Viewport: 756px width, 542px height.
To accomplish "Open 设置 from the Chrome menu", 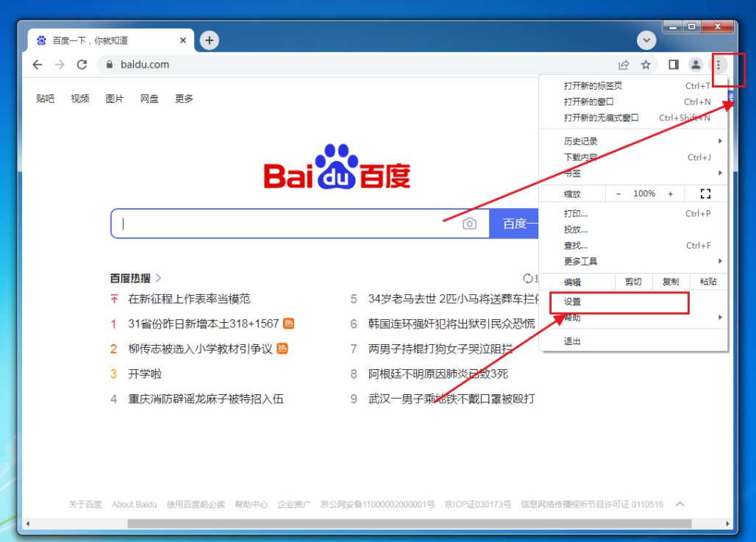I will tap(633, 302).
